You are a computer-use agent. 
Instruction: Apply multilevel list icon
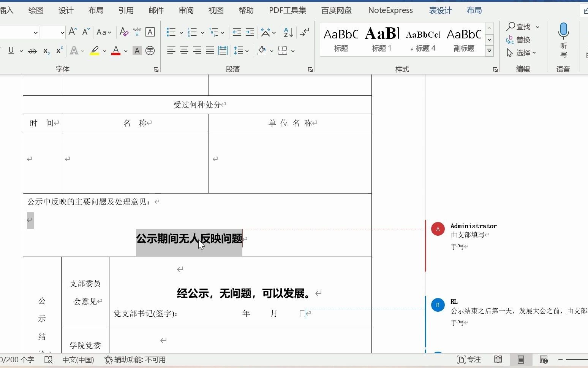pyautogui.click(x=214, y=32)
